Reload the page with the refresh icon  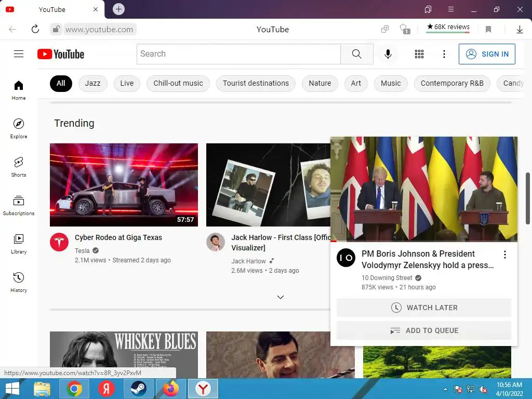[35, 29]
